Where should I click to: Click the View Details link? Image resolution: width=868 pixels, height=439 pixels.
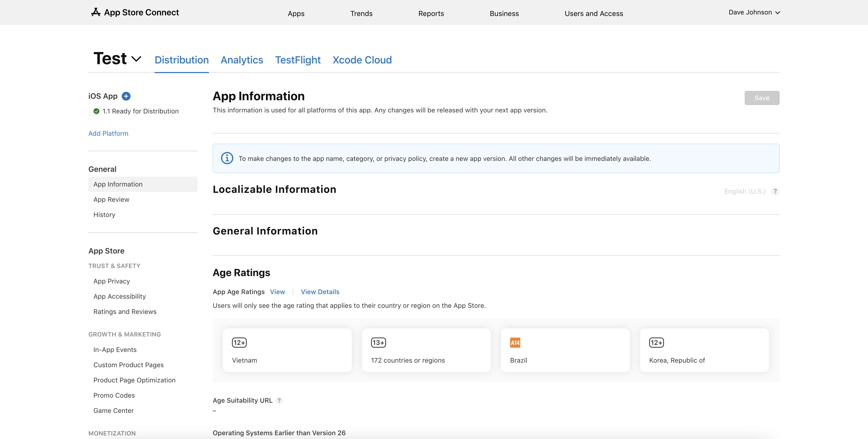320,292
